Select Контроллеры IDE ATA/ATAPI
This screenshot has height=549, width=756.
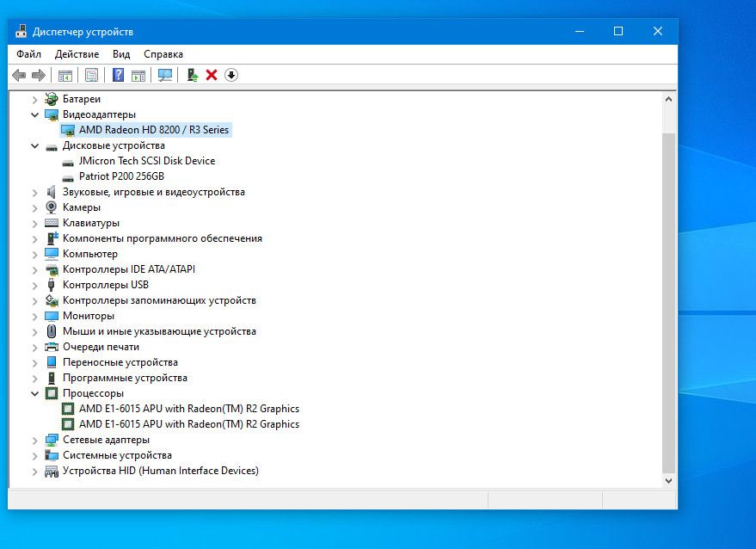pos(129,269)
